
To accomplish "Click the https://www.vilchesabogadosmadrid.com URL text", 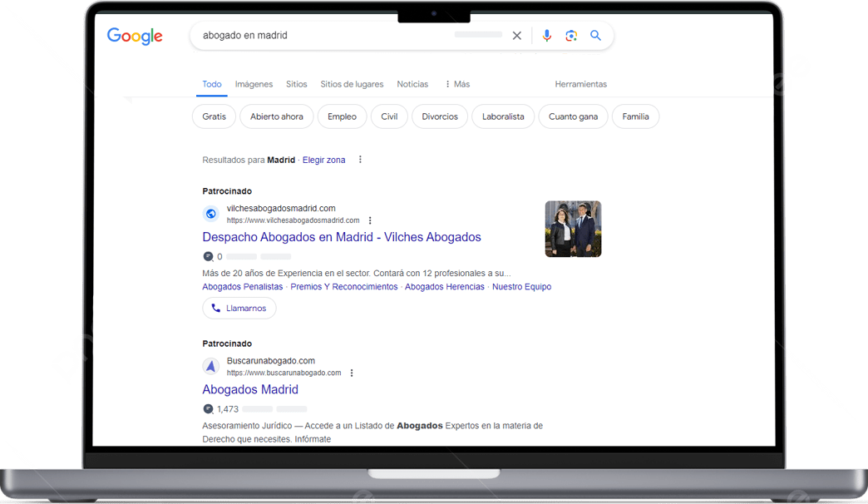I will point(293,220).
